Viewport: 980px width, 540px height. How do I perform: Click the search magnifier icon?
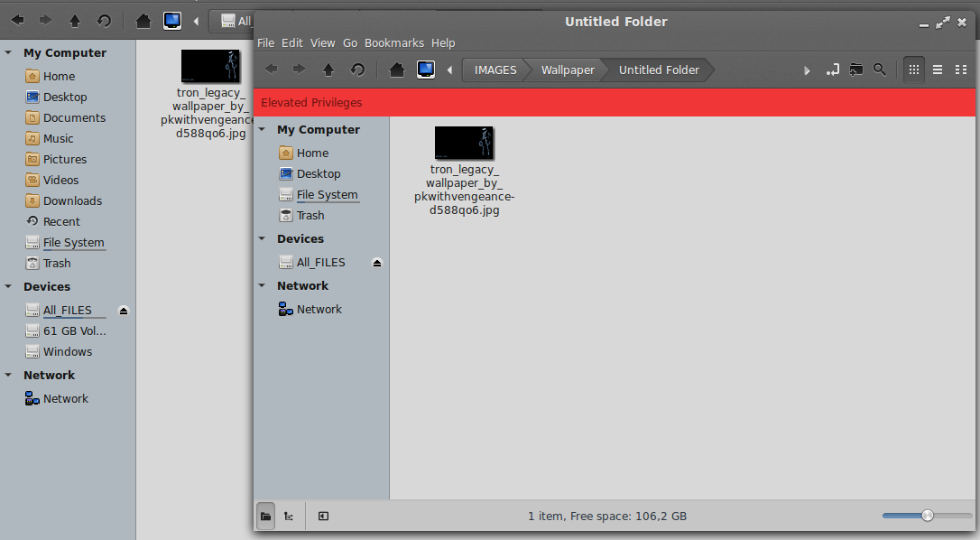click(x=879, y=70)
